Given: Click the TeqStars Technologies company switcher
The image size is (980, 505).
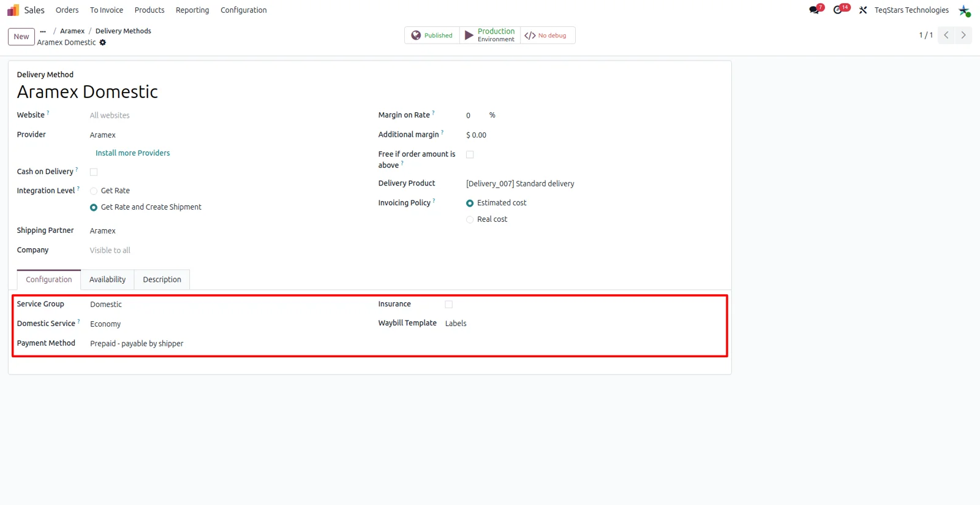Looking at the screenshot, I should (x=911, y=10).
